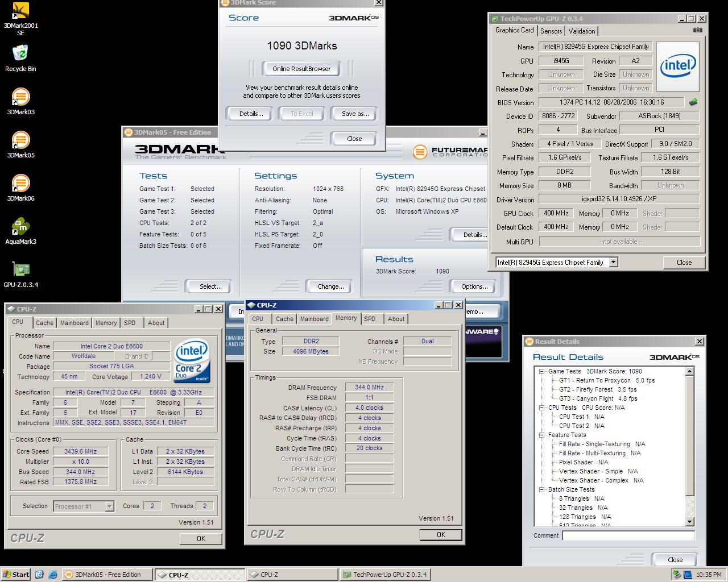Click Options... under Results in 3DMark05
The image size is (728, 582).
click(474, 286)
